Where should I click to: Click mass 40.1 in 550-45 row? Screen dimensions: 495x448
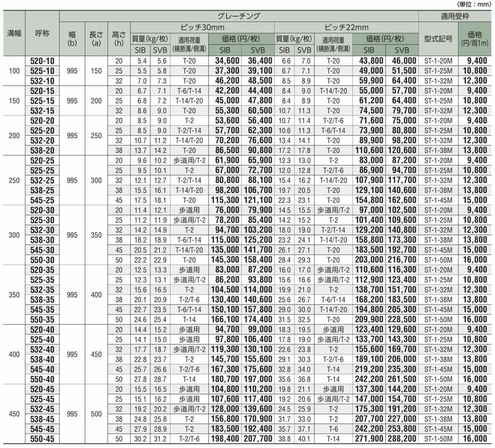(x=305, y=439)
